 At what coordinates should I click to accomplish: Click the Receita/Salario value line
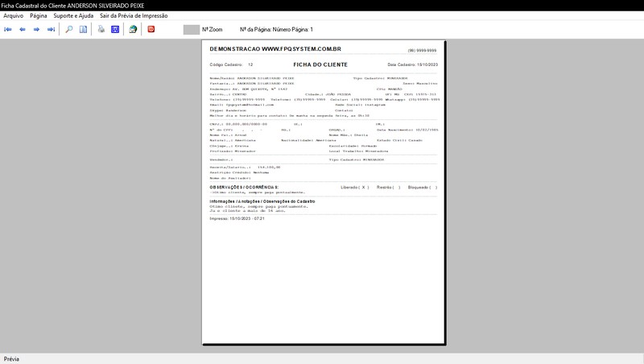point(245,168)
